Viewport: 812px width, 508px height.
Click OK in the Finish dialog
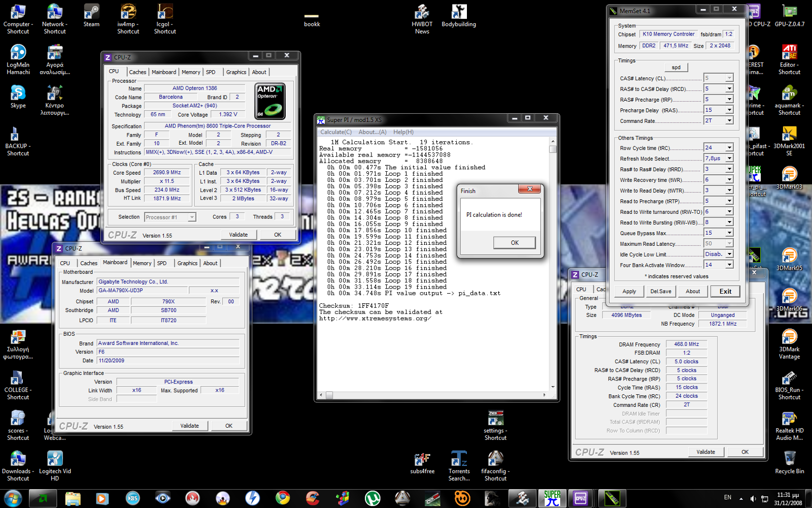point(515,243)
